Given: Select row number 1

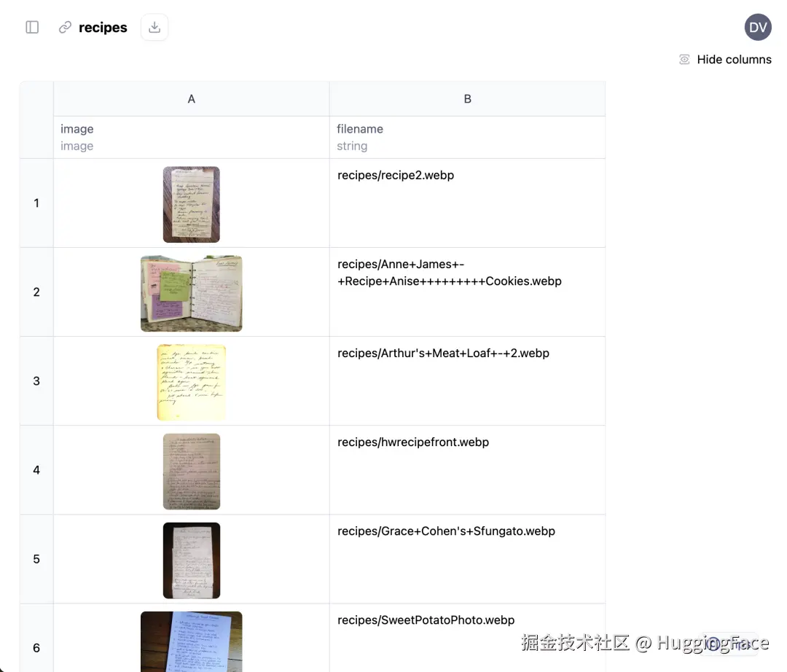Looking at the screenshot, I should 36,203.
